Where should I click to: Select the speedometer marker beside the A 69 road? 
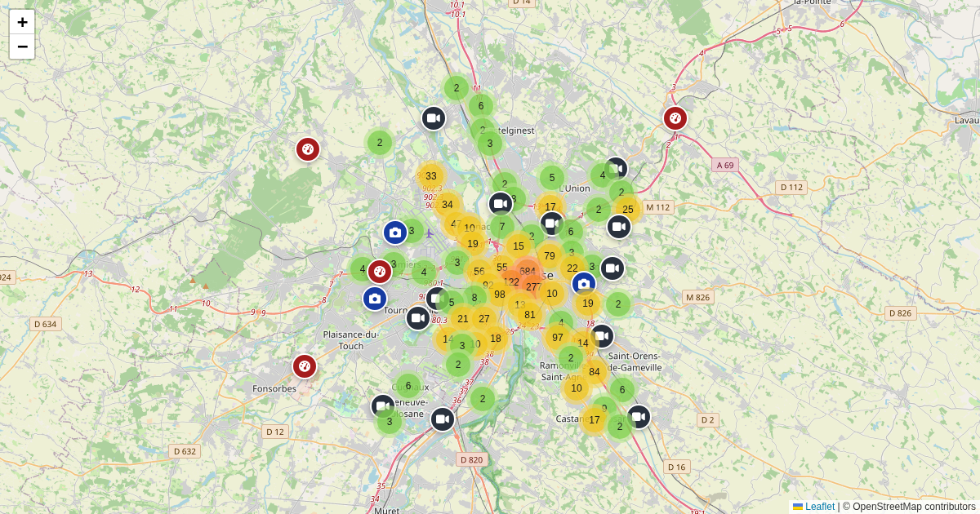click(x=675, y=118)
